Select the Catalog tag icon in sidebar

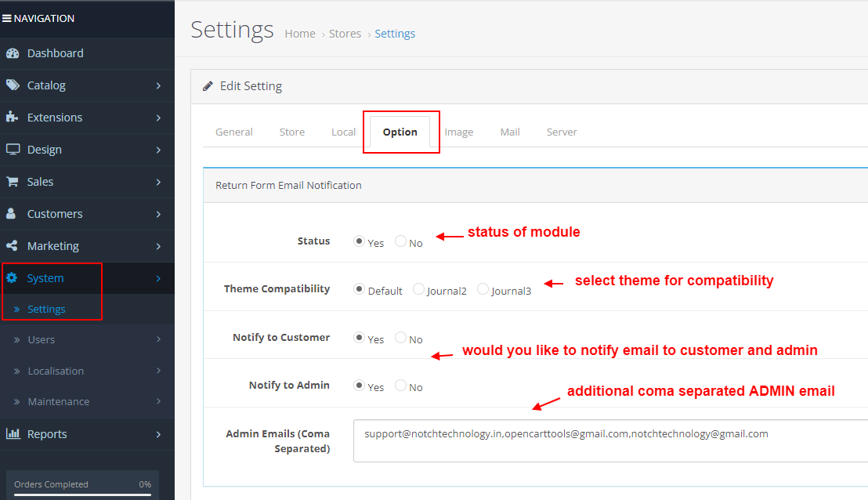point(12,85)
